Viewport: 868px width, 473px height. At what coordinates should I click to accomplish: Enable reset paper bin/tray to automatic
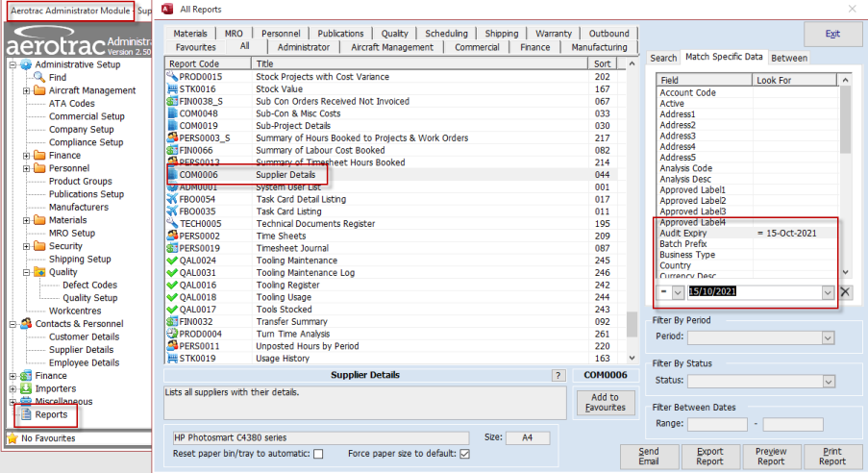(318, 454)
